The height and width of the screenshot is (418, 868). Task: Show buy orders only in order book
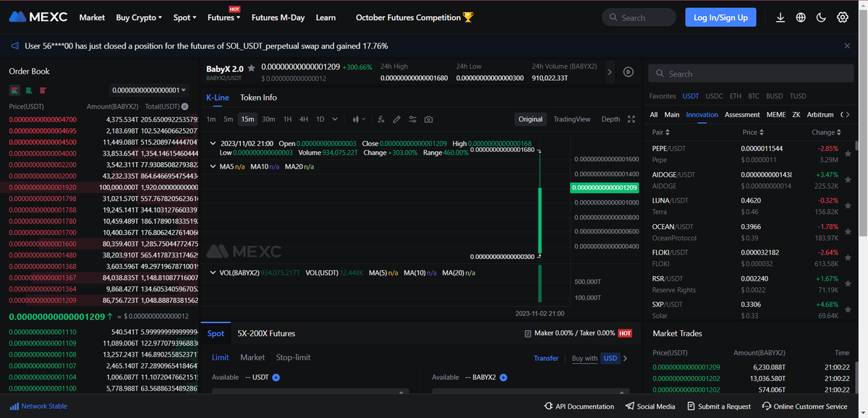pos(28,90)
